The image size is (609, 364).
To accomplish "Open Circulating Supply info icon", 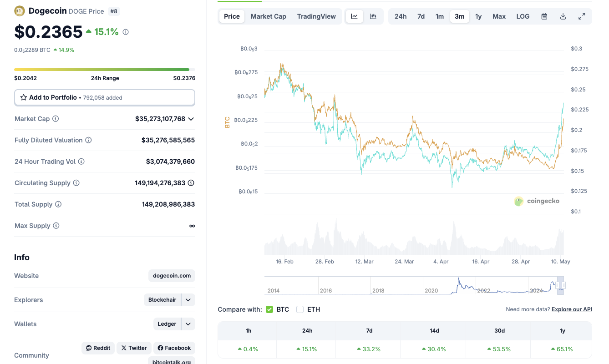I will (x=76, y=183).
